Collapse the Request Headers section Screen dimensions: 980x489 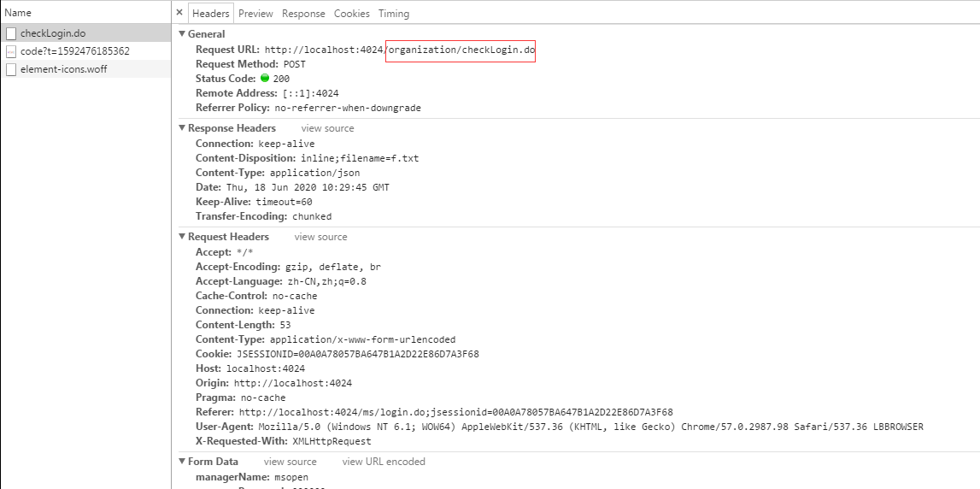pyautogui.click(x=182, y=237)
